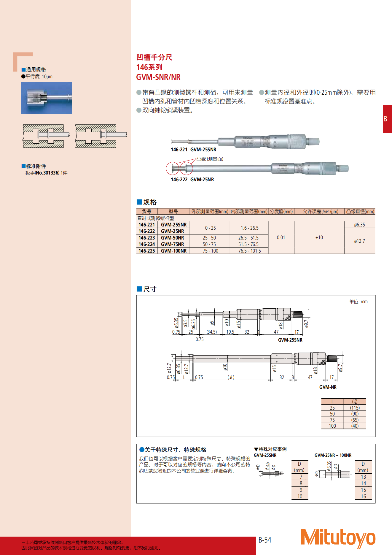Select the red 'B' section tab

(x=387, y=119)
